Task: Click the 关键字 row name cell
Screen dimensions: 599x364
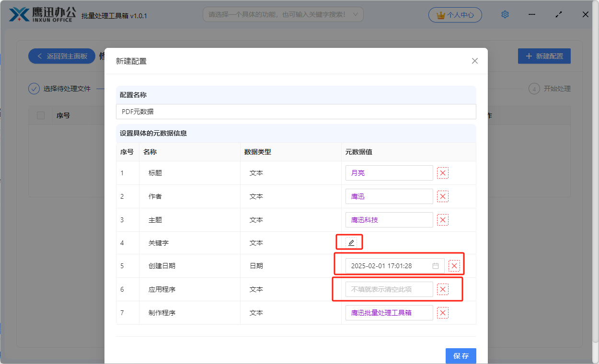Action: (x=190, y=243)
